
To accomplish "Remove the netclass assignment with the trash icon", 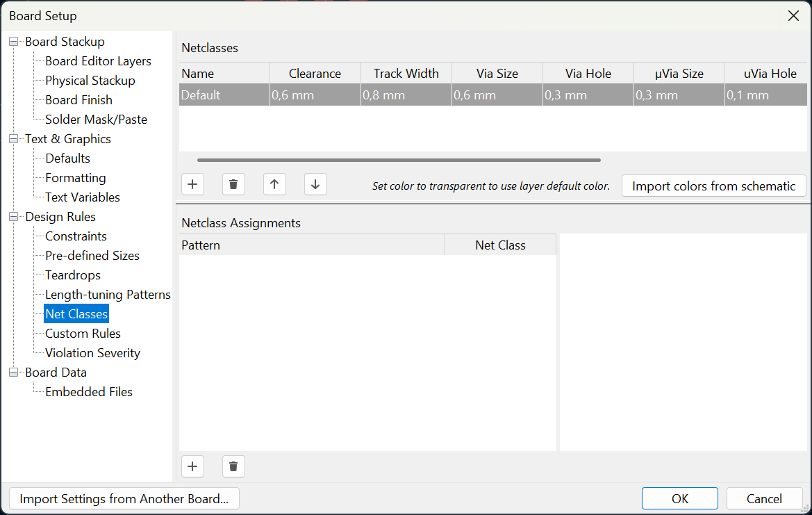I will (233, 466).
